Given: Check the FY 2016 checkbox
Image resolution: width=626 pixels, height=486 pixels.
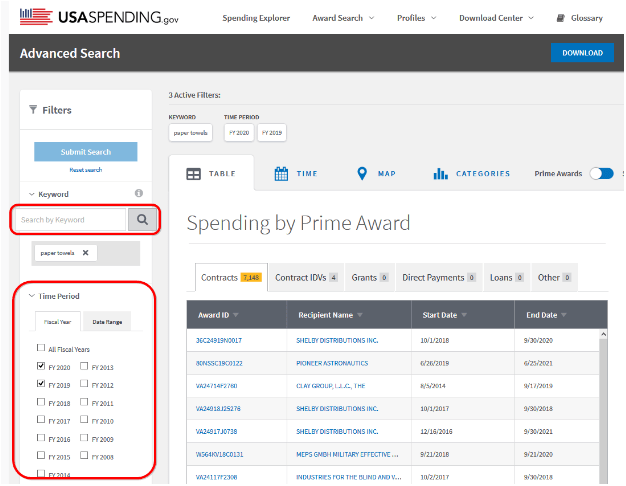Looking at the screenshot, I should coord(41,437).
